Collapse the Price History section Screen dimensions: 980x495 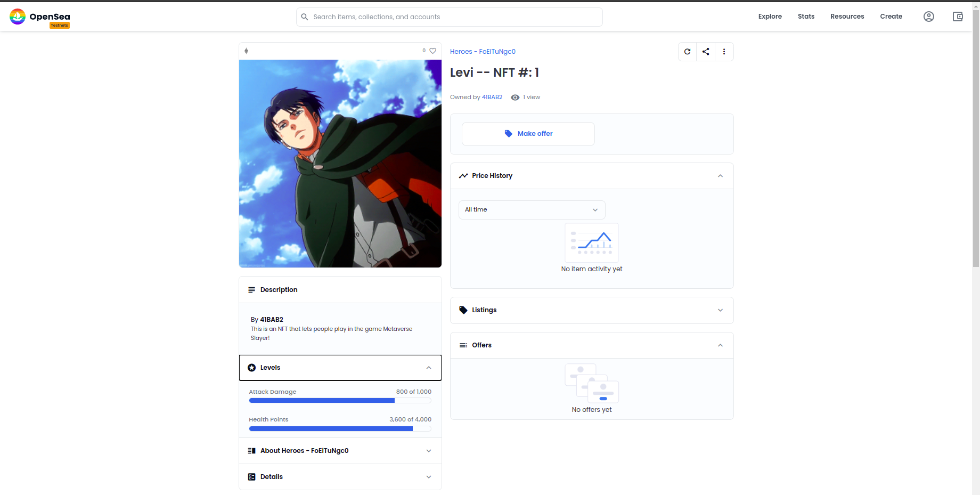[x=721, y=176]
